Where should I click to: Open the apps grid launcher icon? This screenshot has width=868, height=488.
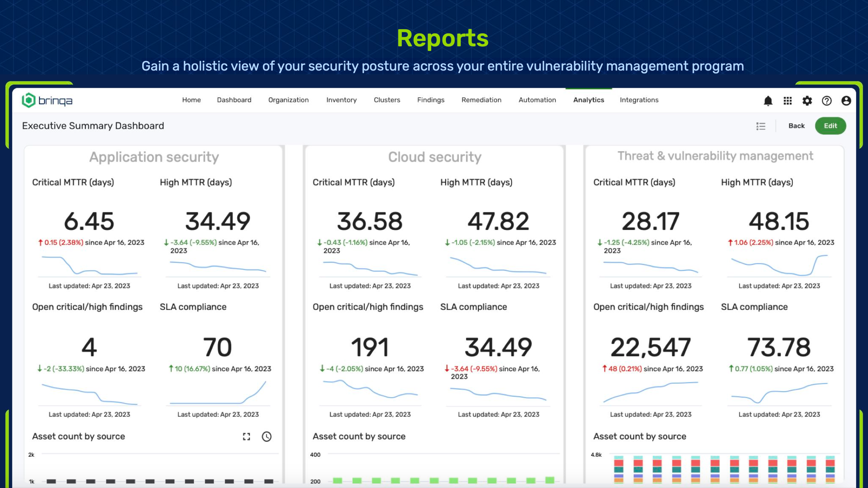(788, 101)
